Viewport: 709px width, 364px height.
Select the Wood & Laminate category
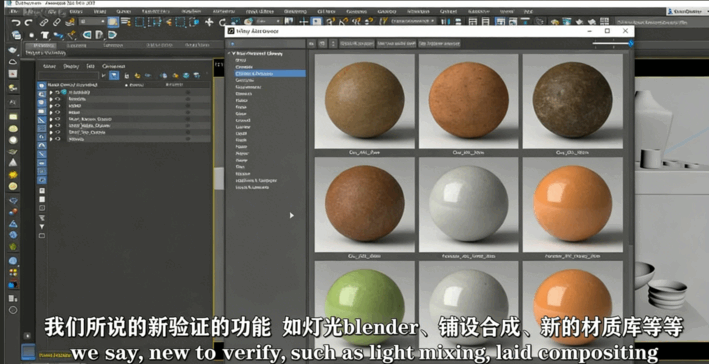pyautogui.click(x=252, y=187)
